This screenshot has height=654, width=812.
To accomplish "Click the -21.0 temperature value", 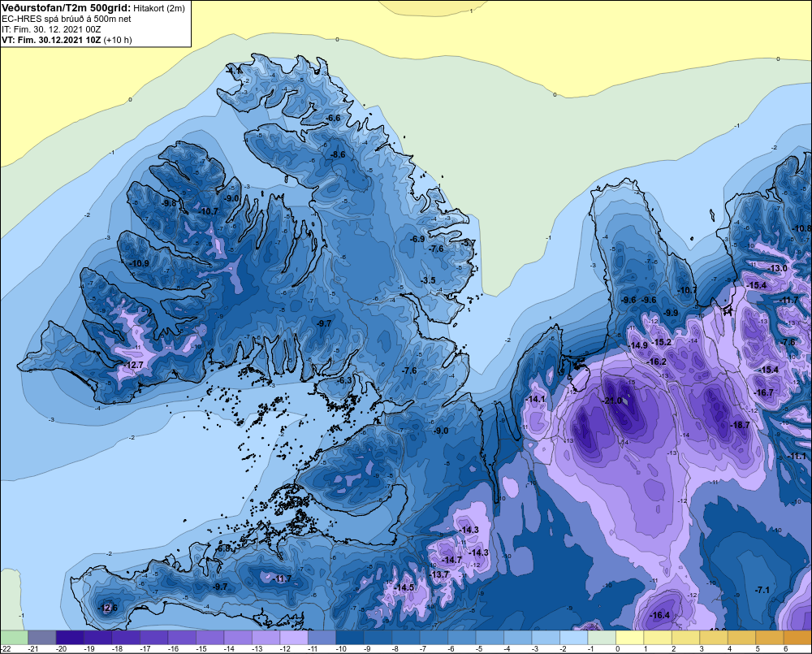I will point(612,401).
